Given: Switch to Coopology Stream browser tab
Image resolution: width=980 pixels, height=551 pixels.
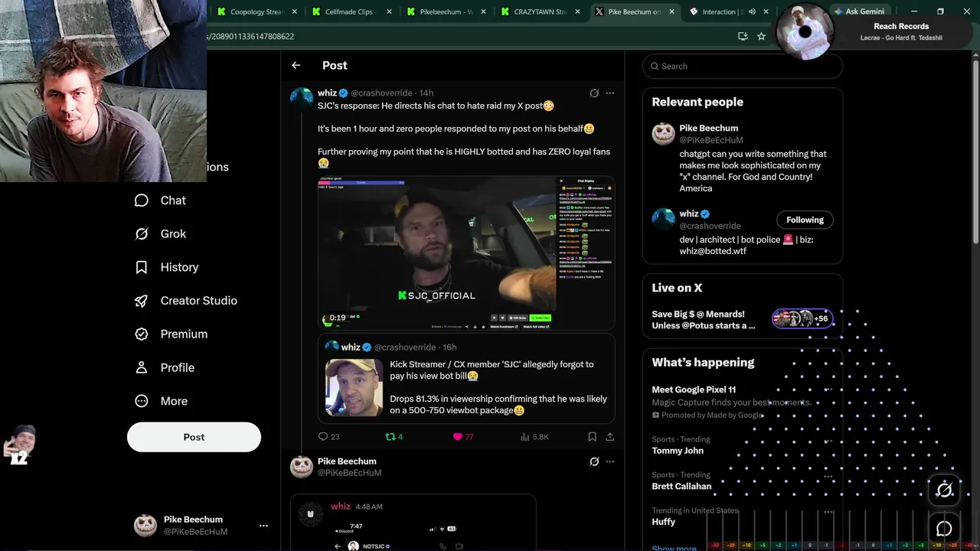Looking at the screenshot, I should click(x=255, y=11).
